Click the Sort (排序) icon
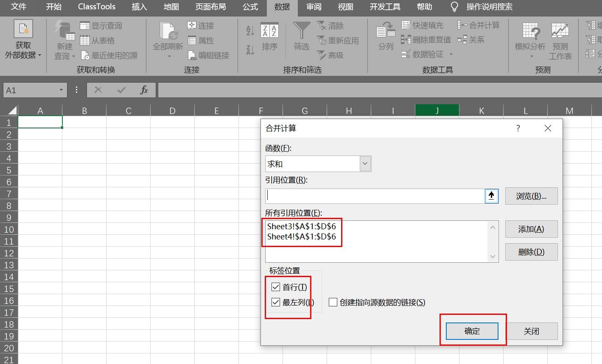The width and height of the screenshot is (602, 364). pyautogui.click(x=269, y=32)
